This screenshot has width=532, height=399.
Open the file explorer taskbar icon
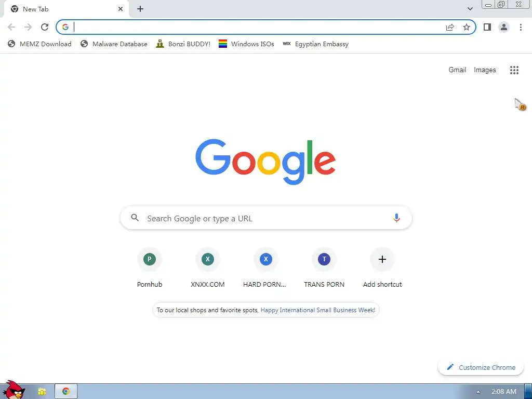point(42,392)
